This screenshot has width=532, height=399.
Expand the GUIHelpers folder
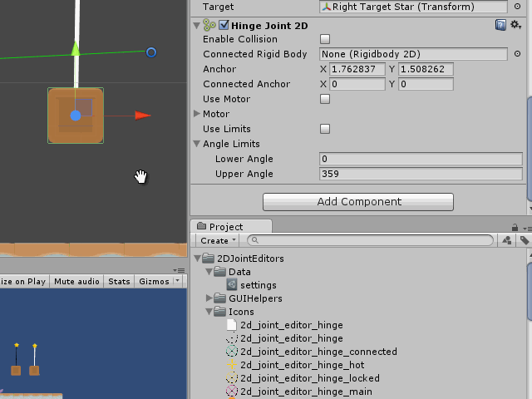[209, 298]
